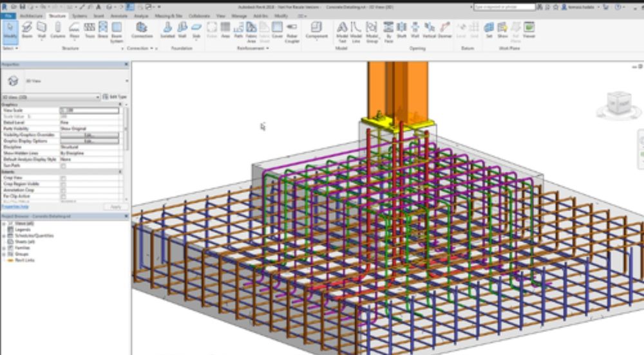Viewport: 644px width, 355px height.
Task: Expand the Select panel dropdown
Action: [10, 48]
